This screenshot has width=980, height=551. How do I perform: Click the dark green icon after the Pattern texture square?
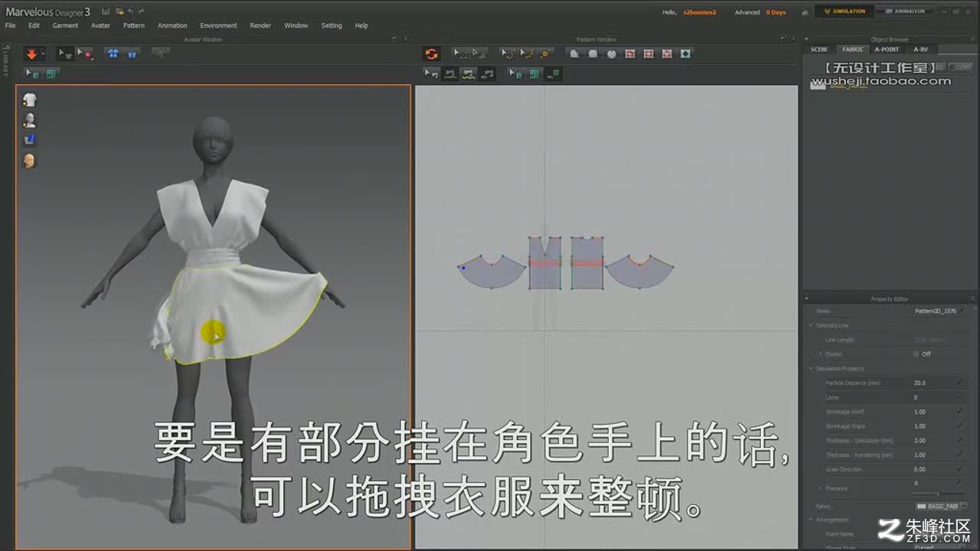pos(554,73)
